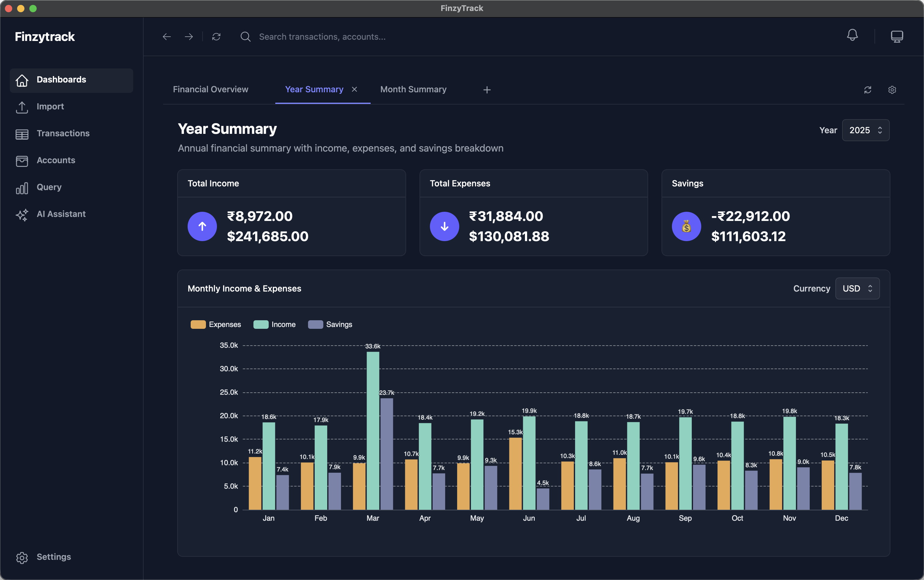Click savings value $111,603.12
Viewport: 924px width, 580px height.
point(748,236)
